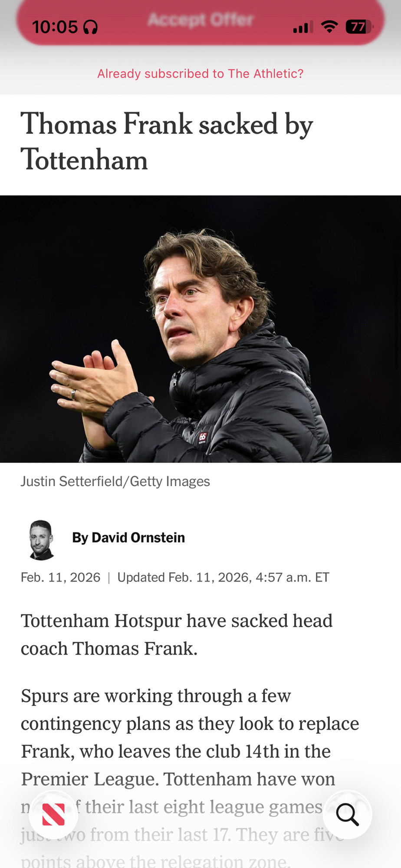
Task: Tap the text 'Premier League. Tottenham have won'
Action: pyautogui.click(x=178, y=779)
